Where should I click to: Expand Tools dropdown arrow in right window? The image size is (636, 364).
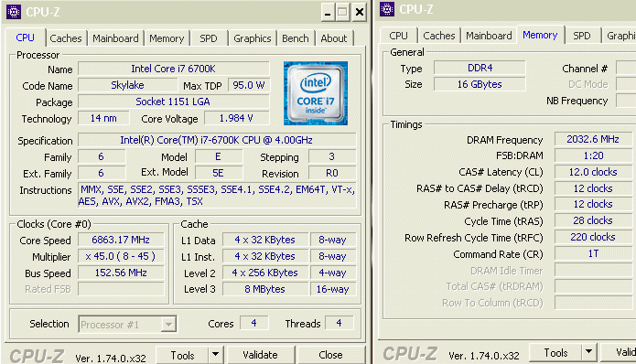click(x=589, y=353)
